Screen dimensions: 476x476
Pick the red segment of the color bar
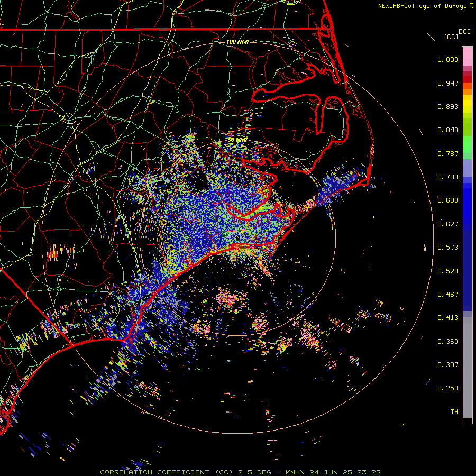pos(467,79)
